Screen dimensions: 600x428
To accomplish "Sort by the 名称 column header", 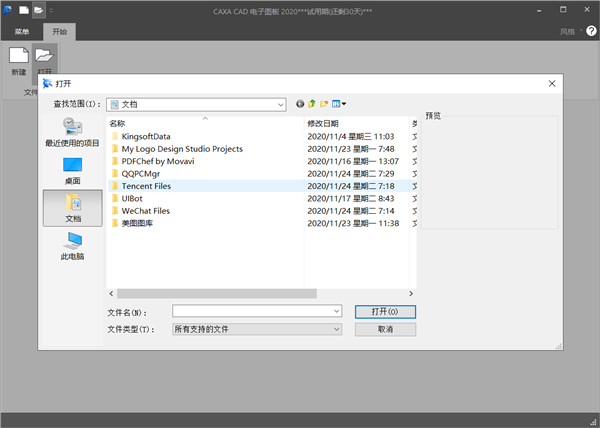I will pyautogui.click(x=205, y=124).
